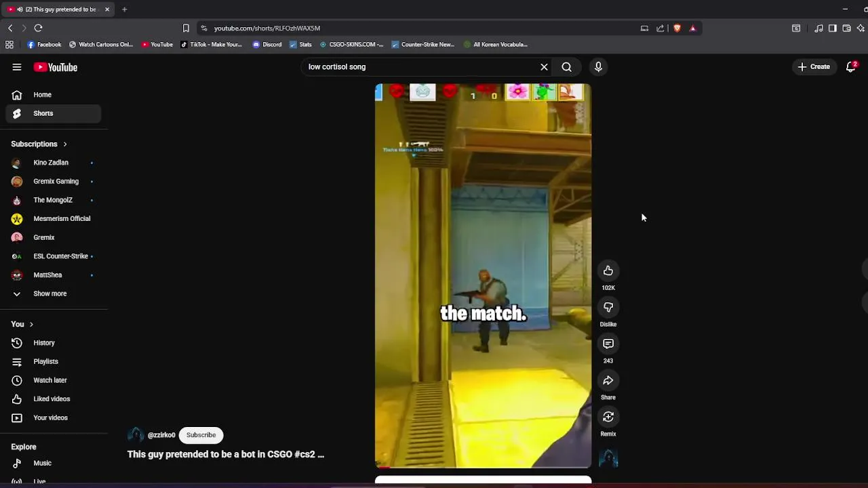Screen dimensions: 868x488
Task: Go back in the browser
Action: [10, 28]
